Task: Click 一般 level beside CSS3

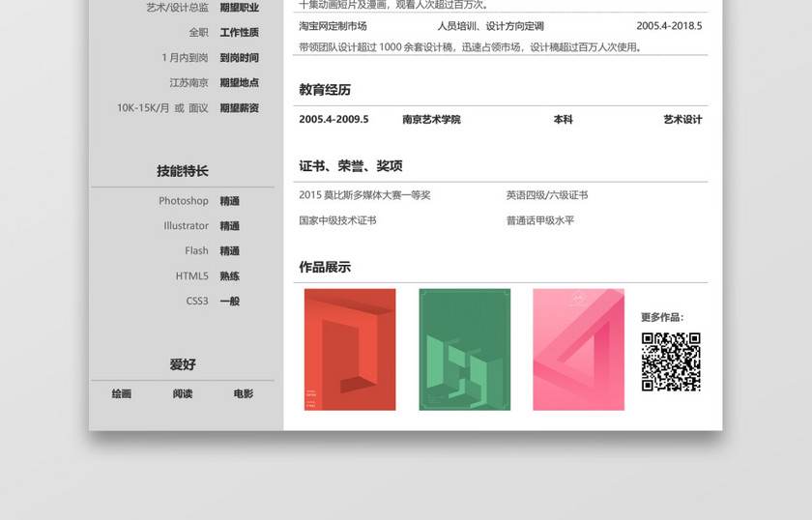Action: coord(229,301)
